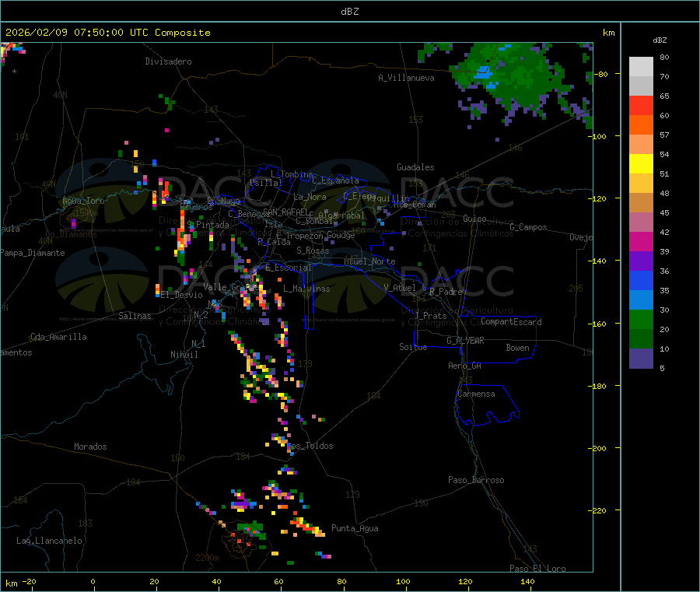This screenshot has height=592, width=700.
Task: Select the 'Carmensa' label
Action: pos(476,394)
